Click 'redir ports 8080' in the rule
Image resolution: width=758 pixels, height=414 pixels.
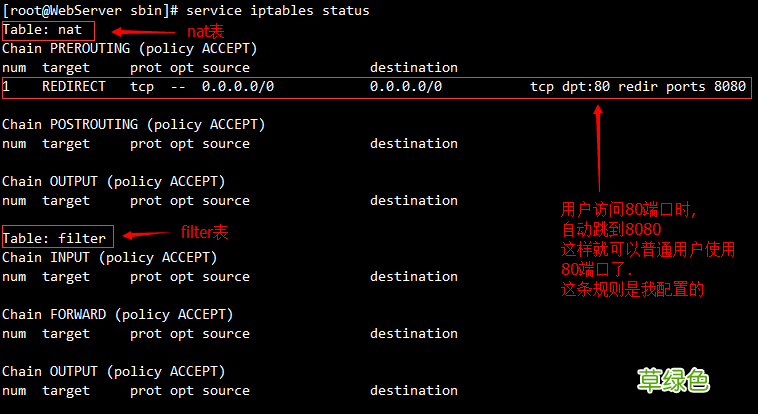click(x=682, y=87)
